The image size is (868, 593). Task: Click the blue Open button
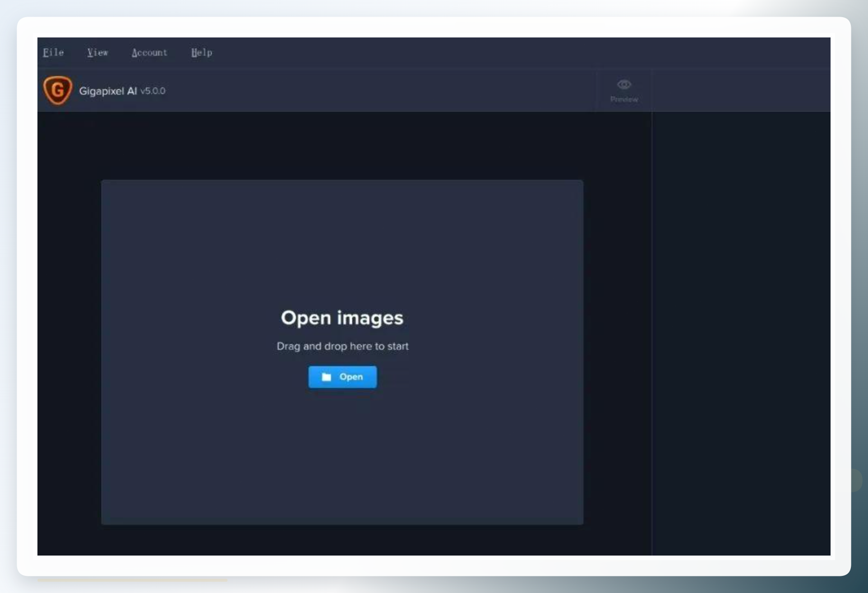tap(342, 377)
